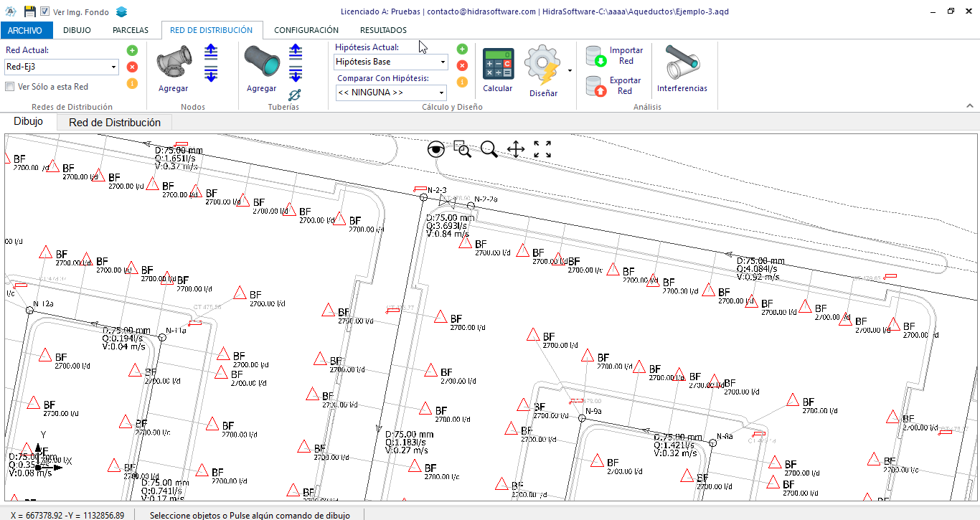The height and width of the screenshot is (520, 980).
Task: Expand the Hipótesis Actual combo box
Action: 391,62
